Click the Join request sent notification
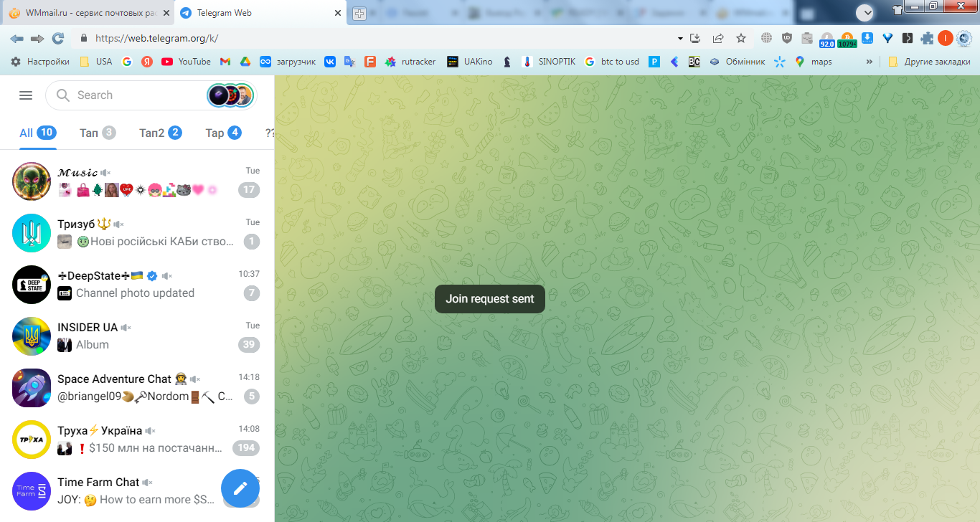Screen dimensions: 980x522 click(x=490, y=299)
